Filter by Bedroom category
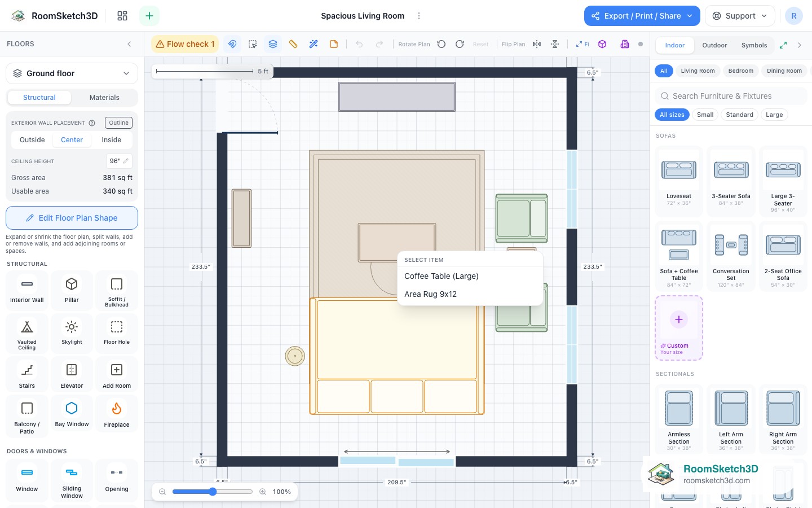Viewport: 812px width, 508px height. pos(740,71)
